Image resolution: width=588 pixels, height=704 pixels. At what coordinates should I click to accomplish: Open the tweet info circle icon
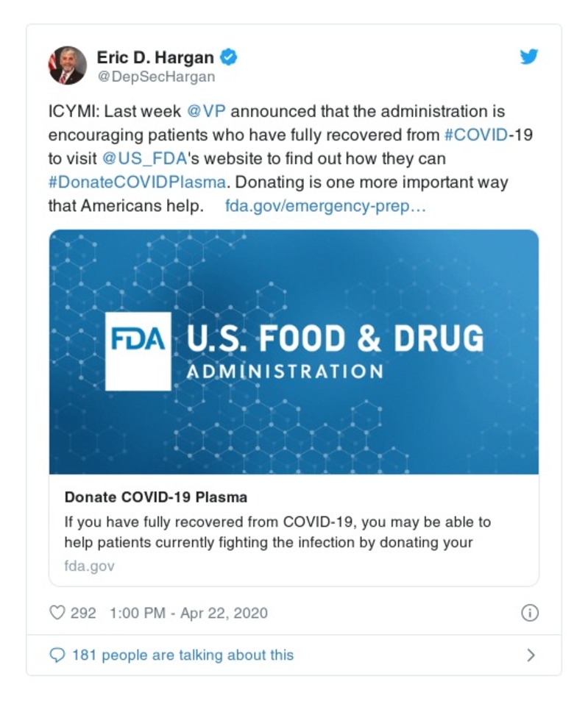pos(529,613)
